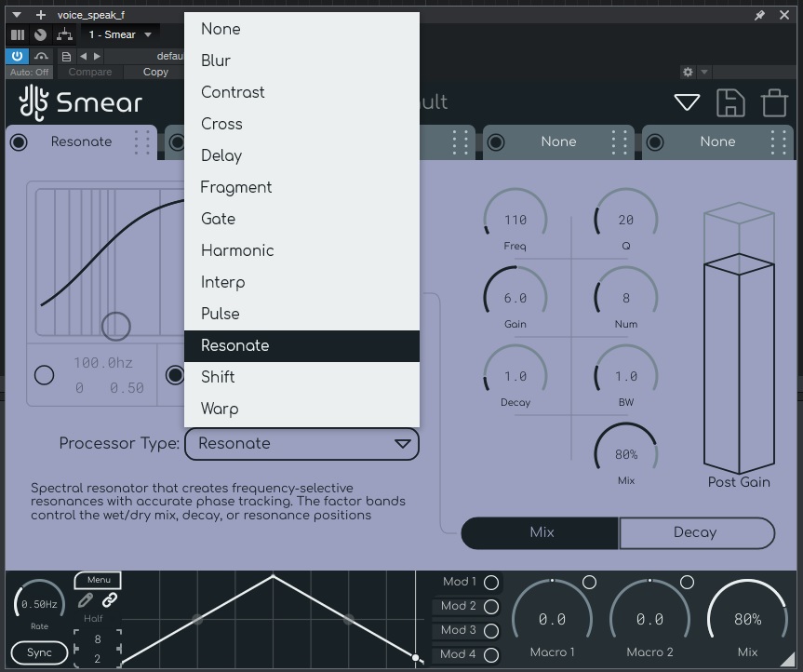Click the 100.0hz value readout

(x=103, y=363)
